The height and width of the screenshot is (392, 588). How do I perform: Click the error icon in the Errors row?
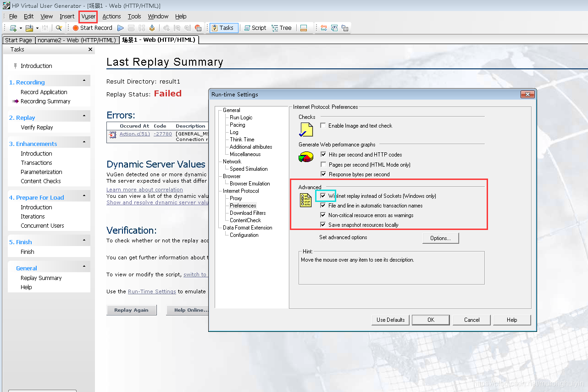point(112,134)
